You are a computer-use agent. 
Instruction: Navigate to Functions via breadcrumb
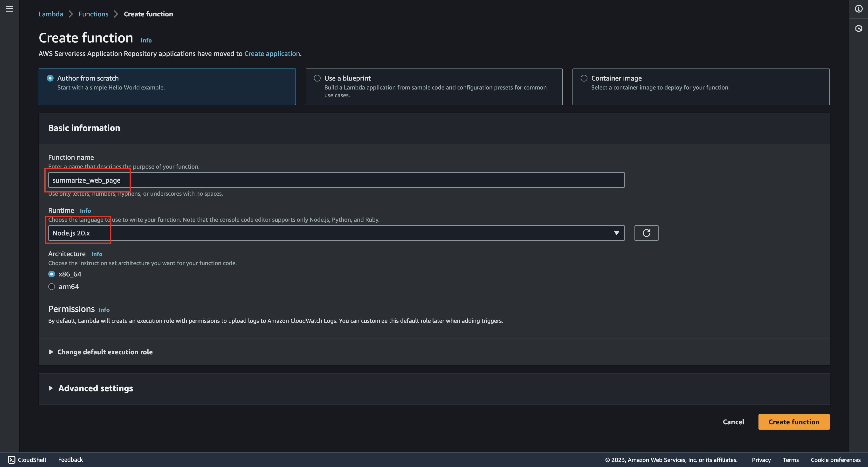point(93,14)
